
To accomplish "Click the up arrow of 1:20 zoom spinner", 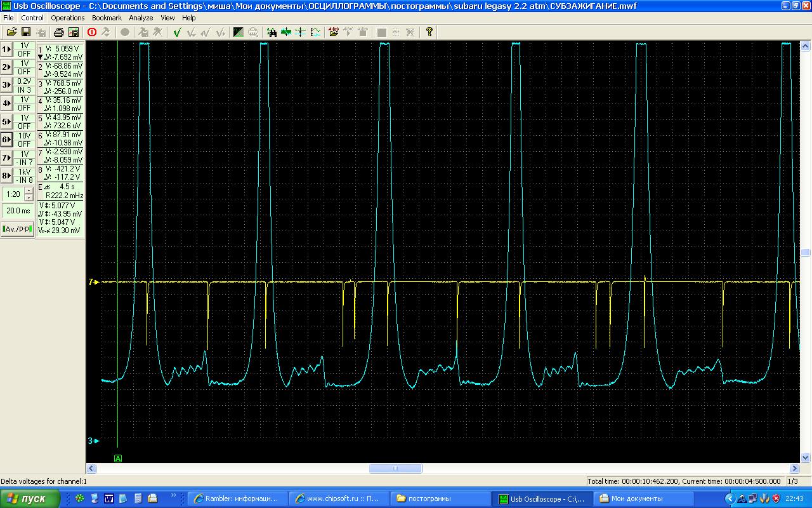I will click(x=29, y=190).
